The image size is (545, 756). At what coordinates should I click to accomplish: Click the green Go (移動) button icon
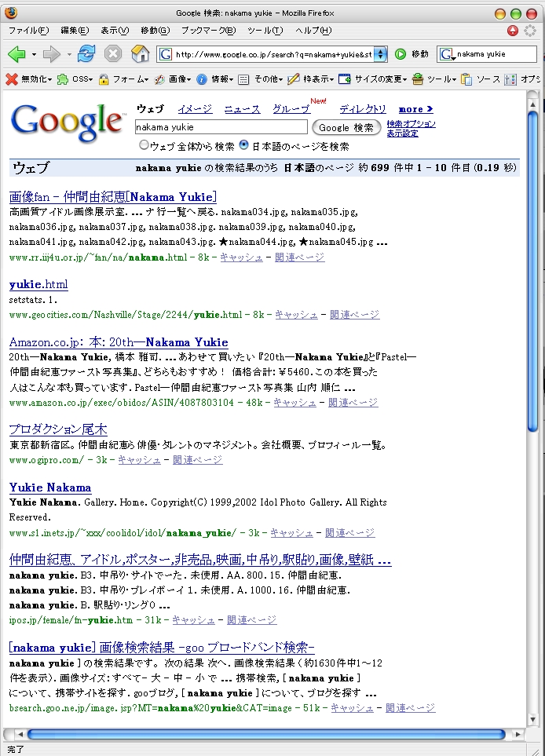[x=401, y=54]
